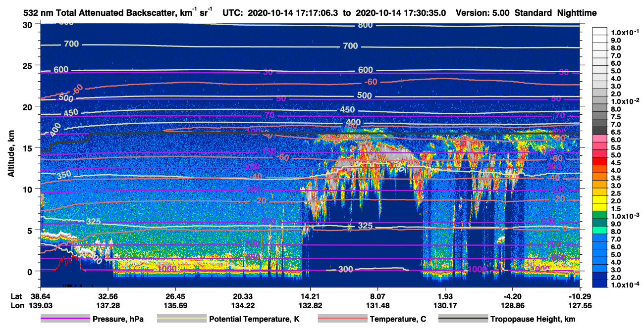Click the 'Temperature, C' legend label
The height and width of the screenshot is (330, 644).
[398, 320]
